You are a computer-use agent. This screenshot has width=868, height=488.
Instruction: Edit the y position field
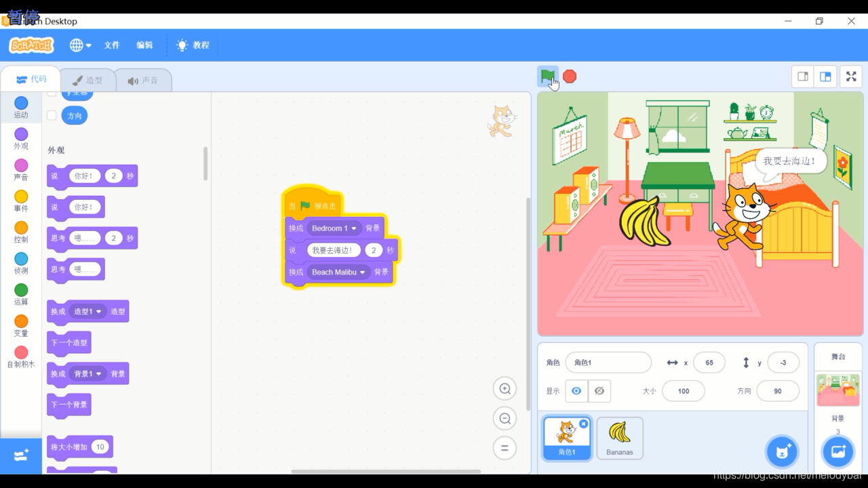tap(783, 363)
